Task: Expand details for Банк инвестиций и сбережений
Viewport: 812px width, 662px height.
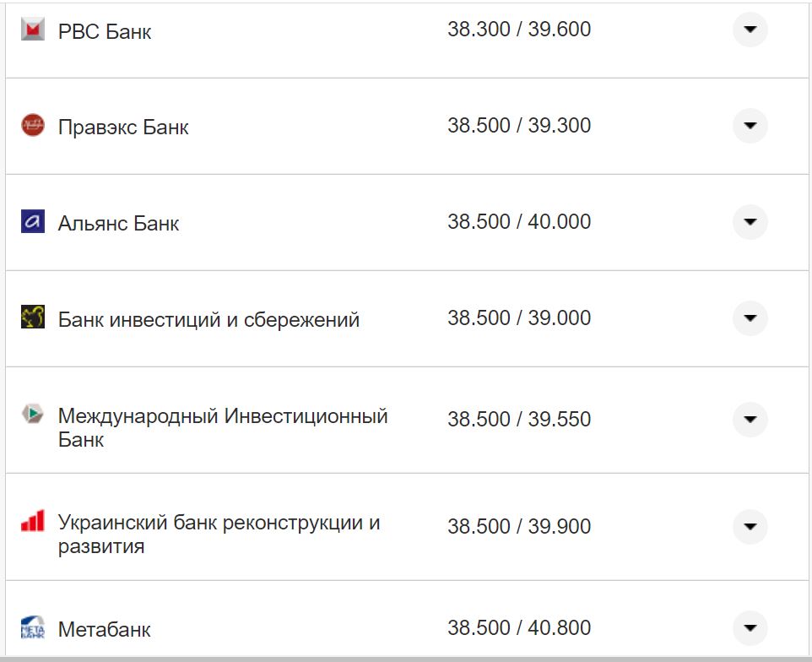Action: pos(750,318)
